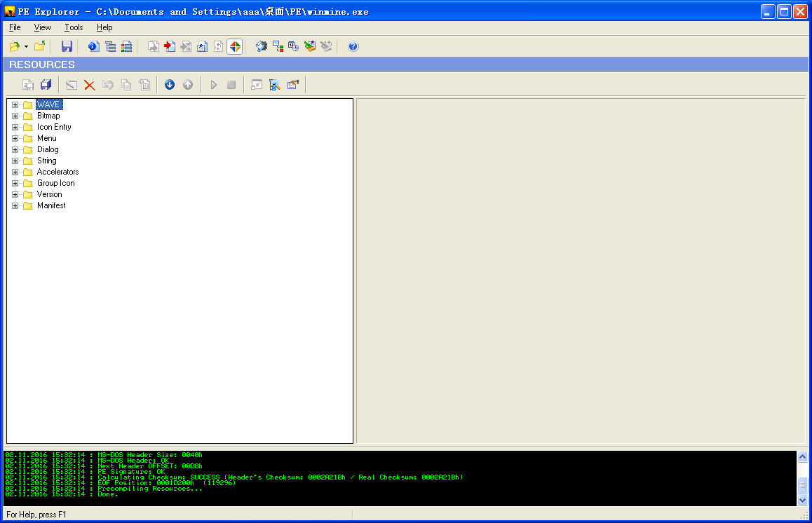Click Save All Resources stacked-floppy icon
This screenshot has height=523, width=812.
(x=46, y=85)
